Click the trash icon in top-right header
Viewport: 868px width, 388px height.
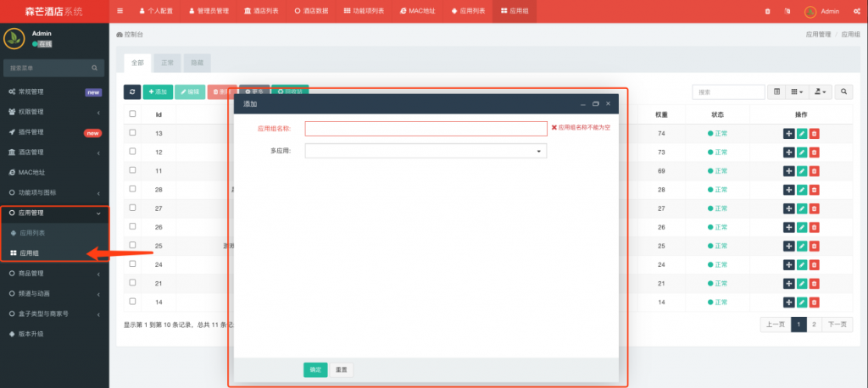coord(768,11)
